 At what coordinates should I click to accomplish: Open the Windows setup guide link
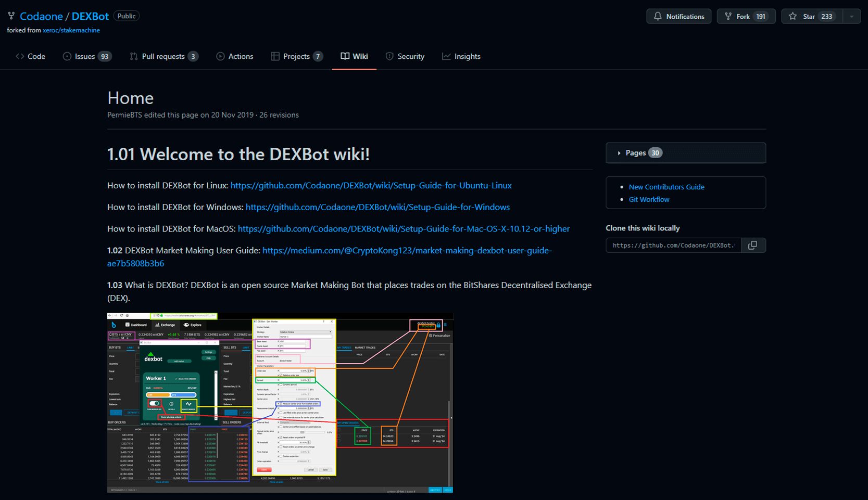378,207
